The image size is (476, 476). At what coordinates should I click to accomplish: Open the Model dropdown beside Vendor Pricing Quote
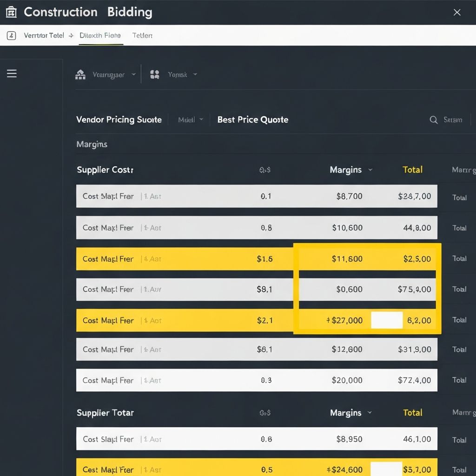[x=190, y=119]
